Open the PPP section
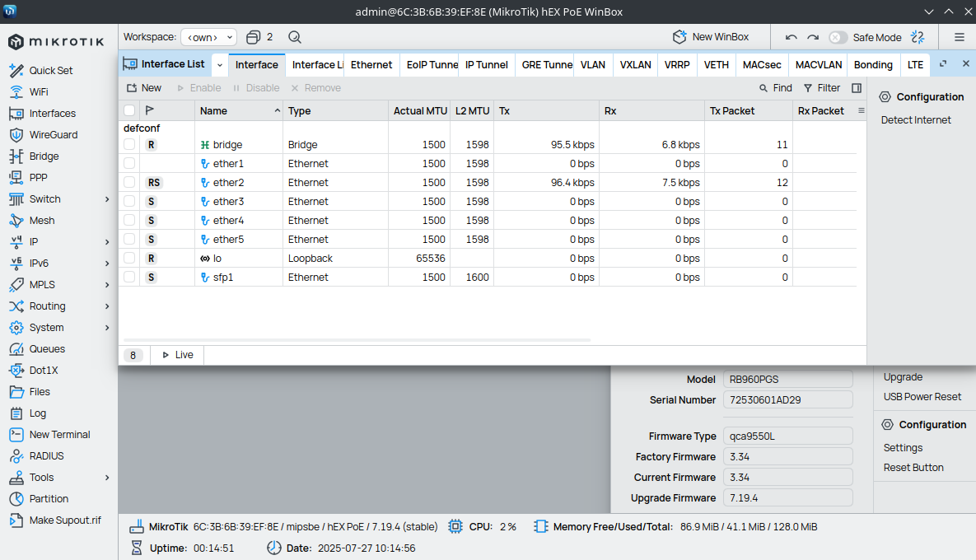 (38, 177)
